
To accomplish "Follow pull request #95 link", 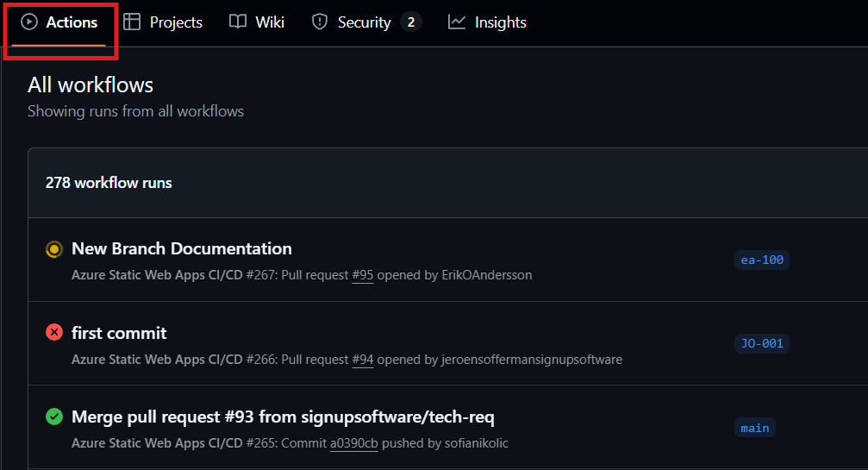I will 363,275.
